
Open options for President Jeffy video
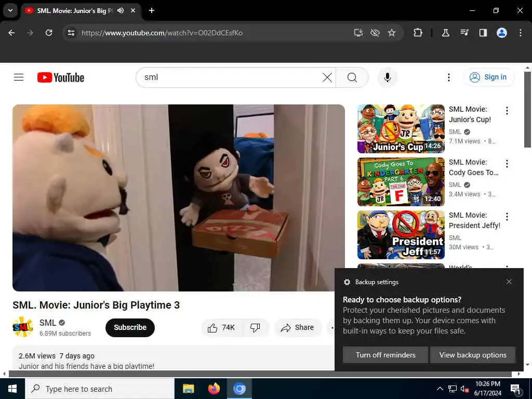(x=507, y=217)
